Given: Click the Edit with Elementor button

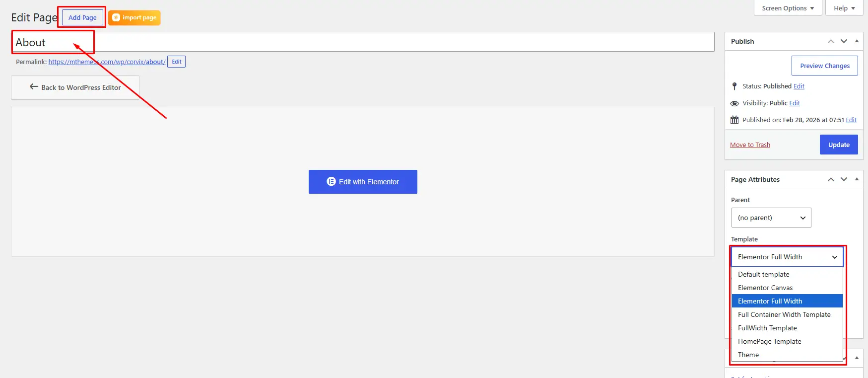Looking at the screenshot, I should coord(363,182).
